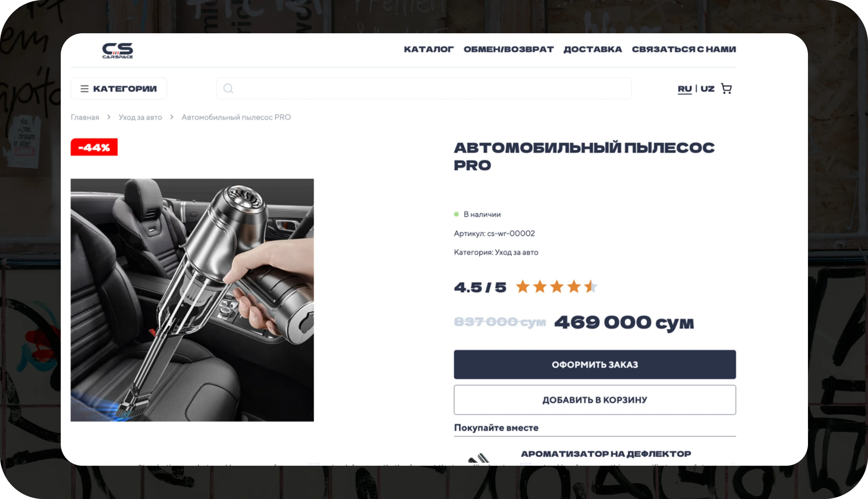Click the hamburger icon beside Категории
This screenshot has height=499, width=868.
click(x=84, y=89)
